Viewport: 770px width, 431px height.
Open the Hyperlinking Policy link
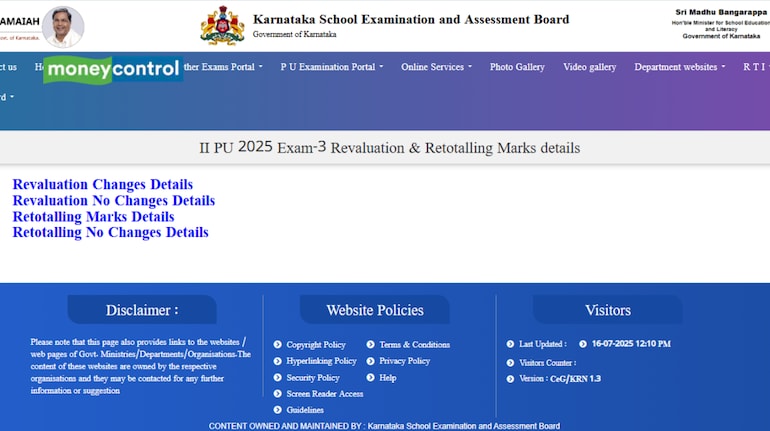321,361
